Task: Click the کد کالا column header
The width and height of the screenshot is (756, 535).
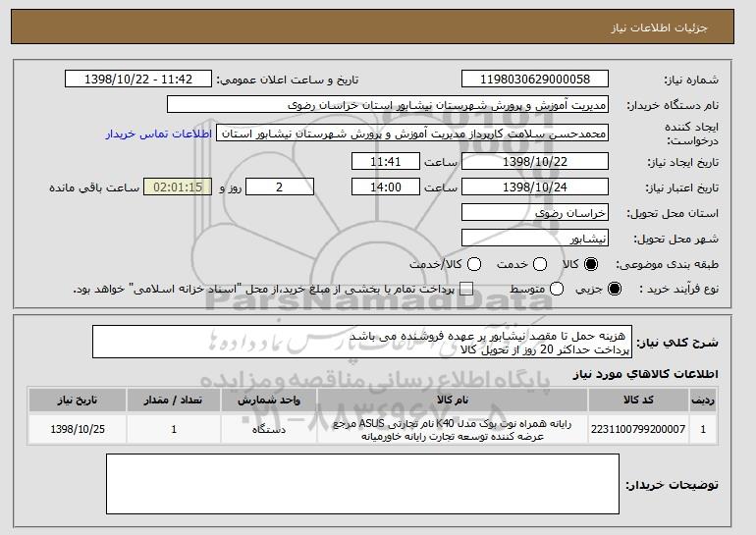Action: click(x=638, y=401)
